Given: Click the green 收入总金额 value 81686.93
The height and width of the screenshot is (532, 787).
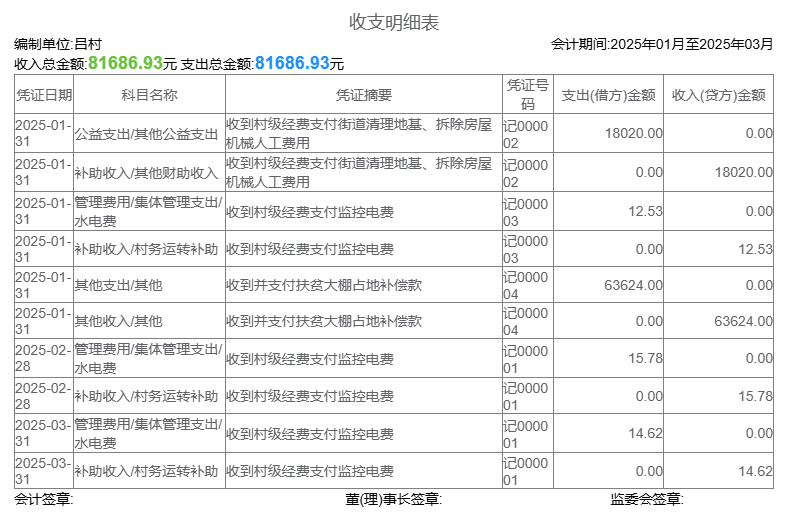Looking at the screenshot, I should 125,63.
